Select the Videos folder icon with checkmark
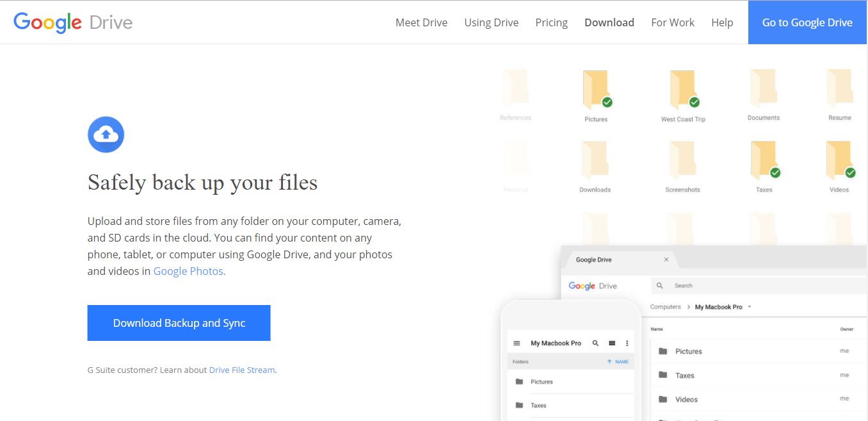Image resolution: width=868 pixels, height=421 pixels. (x=840, y=161)
